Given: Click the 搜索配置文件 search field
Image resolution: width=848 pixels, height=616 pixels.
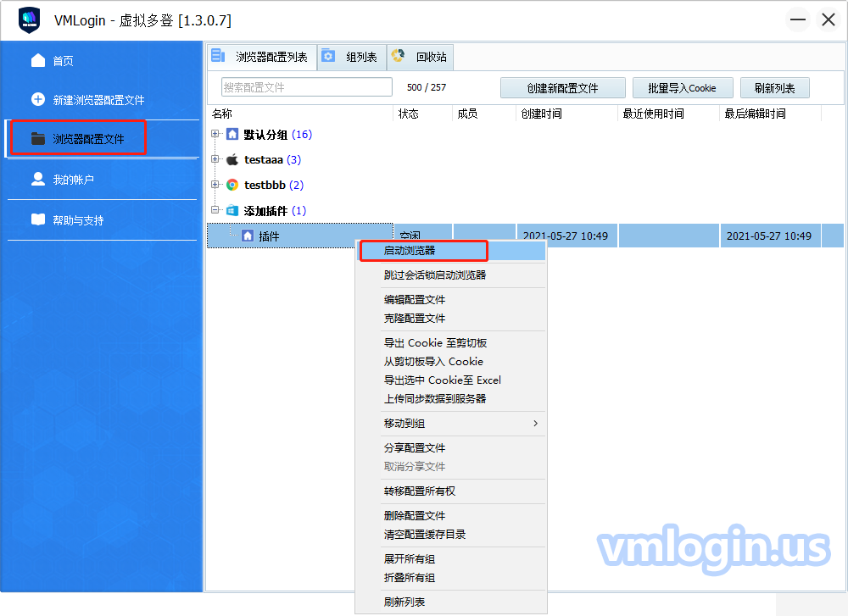Looking at the screenshot, I should (307, 87).
